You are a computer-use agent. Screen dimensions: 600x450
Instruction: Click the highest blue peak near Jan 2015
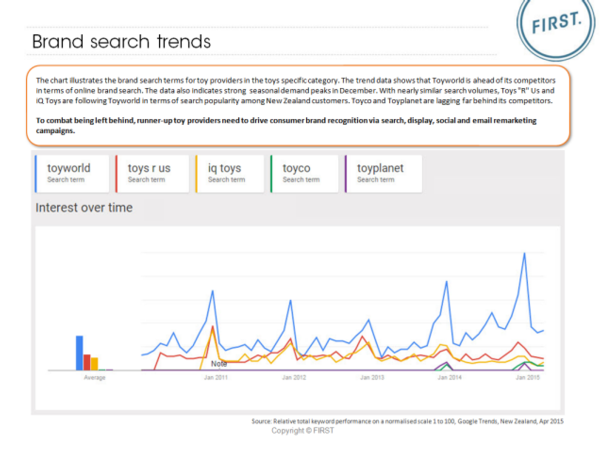[525, 254]
